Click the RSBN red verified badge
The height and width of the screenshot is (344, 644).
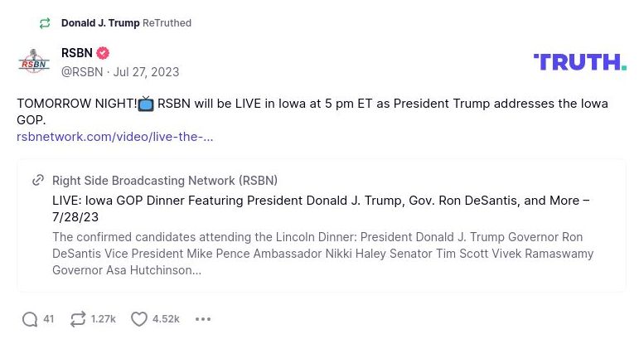pyautogui.click(x=104, y=54)
